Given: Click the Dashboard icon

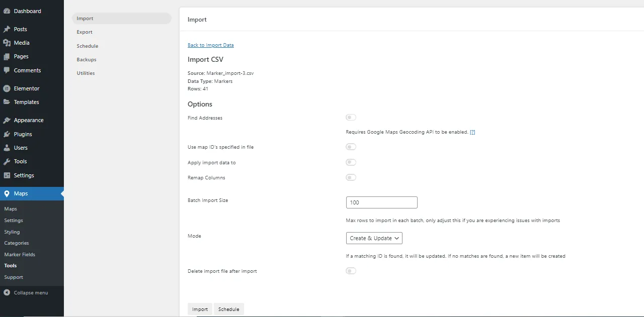Looking at the screenshot, I should point(7,11).
